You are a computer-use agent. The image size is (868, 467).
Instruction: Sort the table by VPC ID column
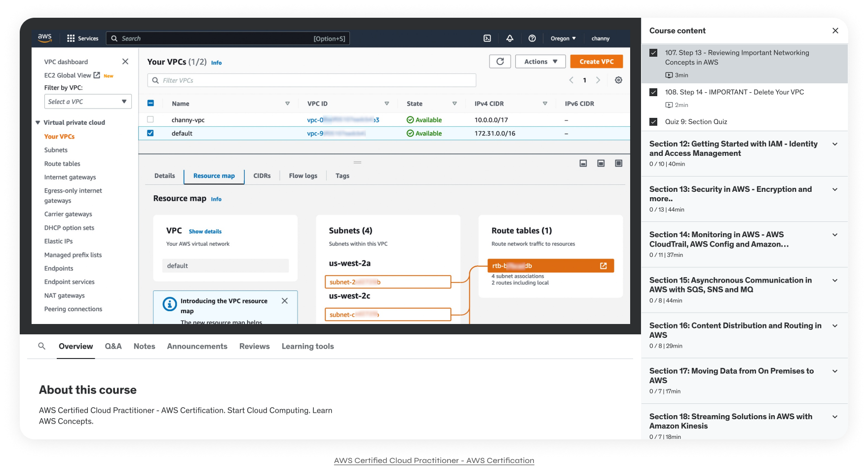pyautogui.click(x=387, y=104)
